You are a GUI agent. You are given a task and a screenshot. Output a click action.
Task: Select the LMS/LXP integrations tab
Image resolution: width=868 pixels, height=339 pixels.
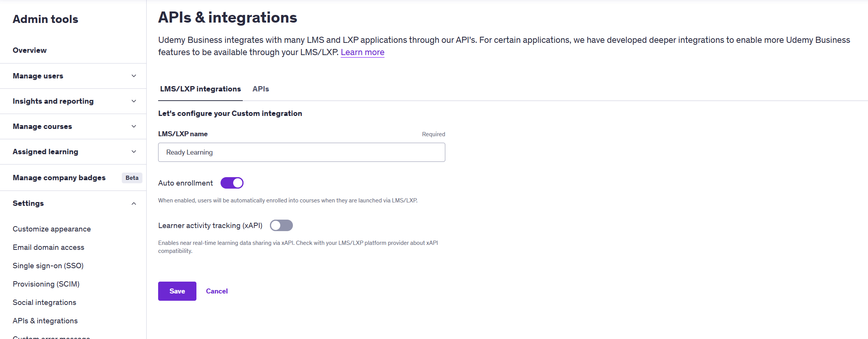pyautogui.click(x=200, y=89)
